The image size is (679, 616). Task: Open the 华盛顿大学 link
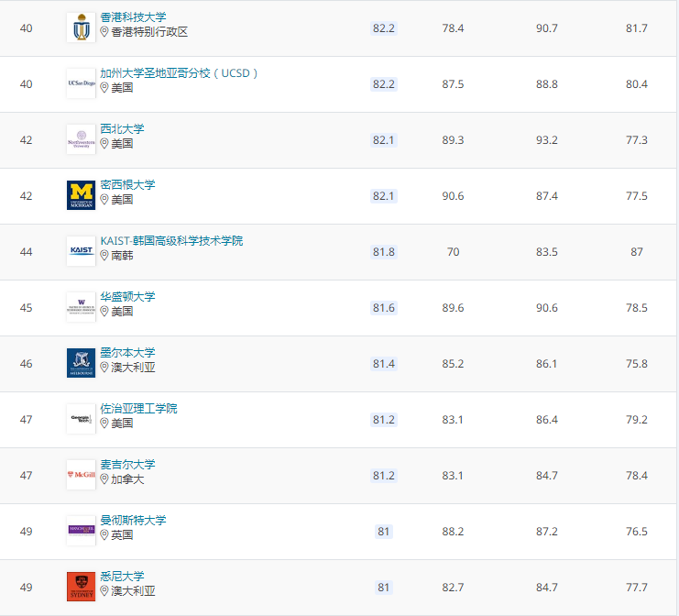point(127,297)
